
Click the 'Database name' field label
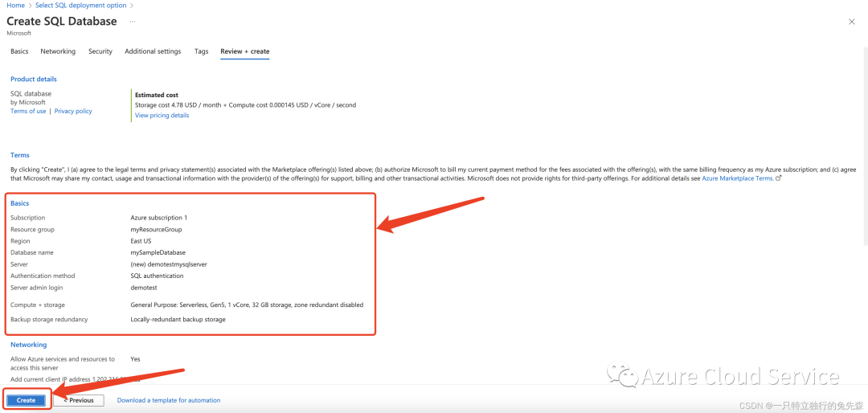click(32, 253)
